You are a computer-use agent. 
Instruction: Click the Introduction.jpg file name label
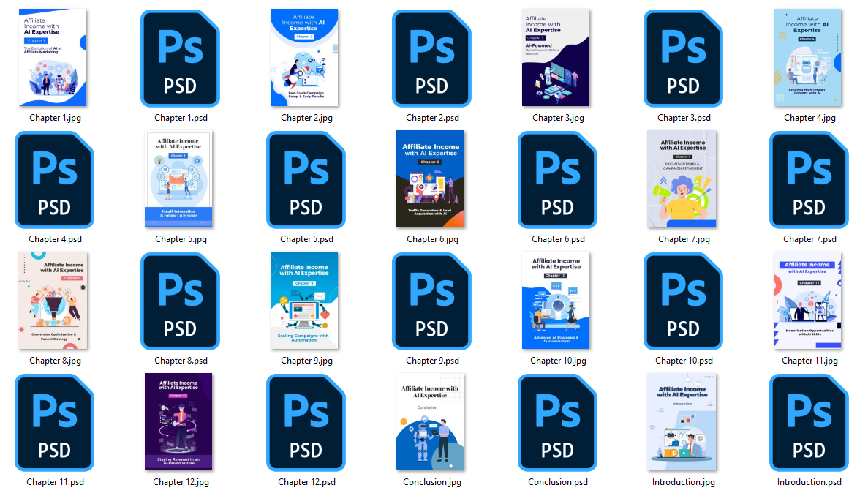click(683, 482)
